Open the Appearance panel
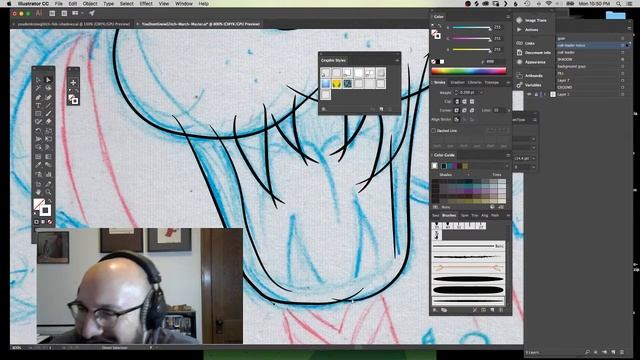 tap(531, 62)
